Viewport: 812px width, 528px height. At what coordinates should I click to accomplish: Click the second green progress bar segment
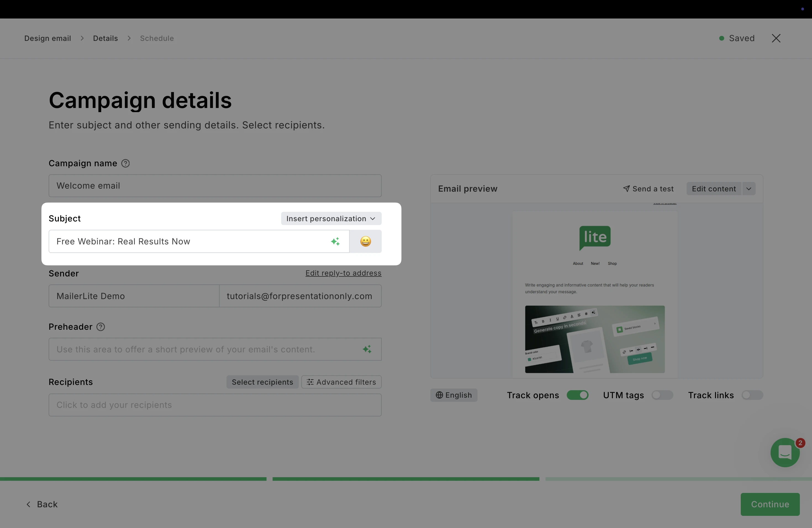(406, 479)
